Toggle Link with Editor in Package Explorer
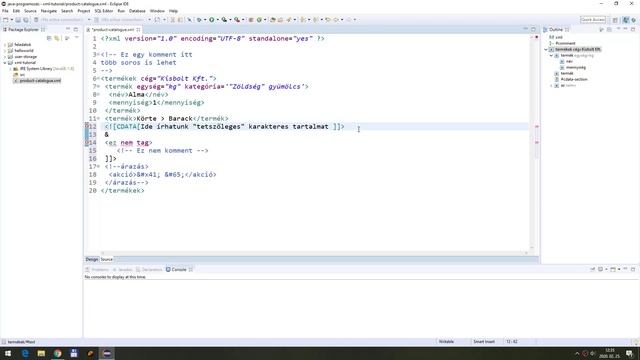 [57, 38]
